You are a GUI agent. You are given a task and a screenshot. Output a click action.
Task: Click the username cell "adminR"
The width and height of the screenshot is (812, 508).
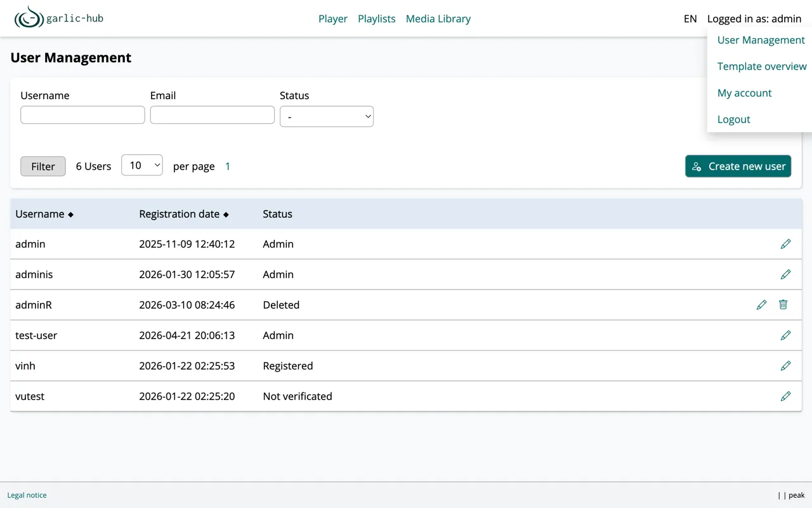pos(34,305)
